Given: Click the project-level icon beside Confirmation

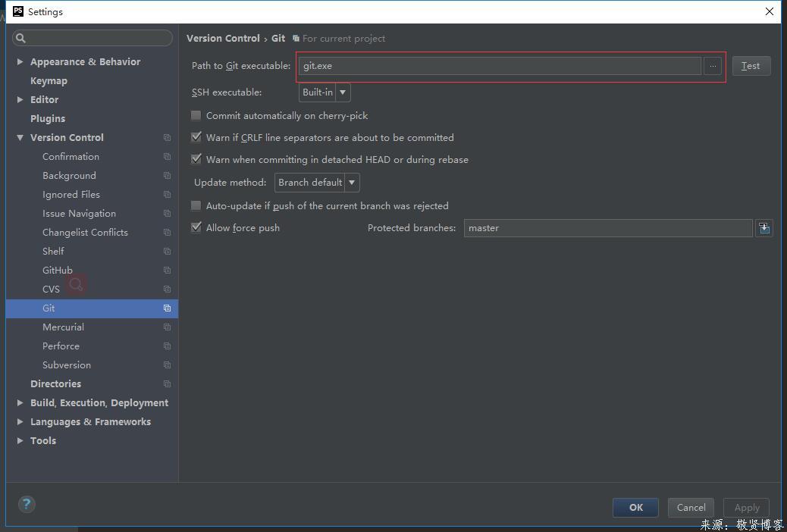Looking at the screenshot, I should pyautogui.click(x=167, y=157).
